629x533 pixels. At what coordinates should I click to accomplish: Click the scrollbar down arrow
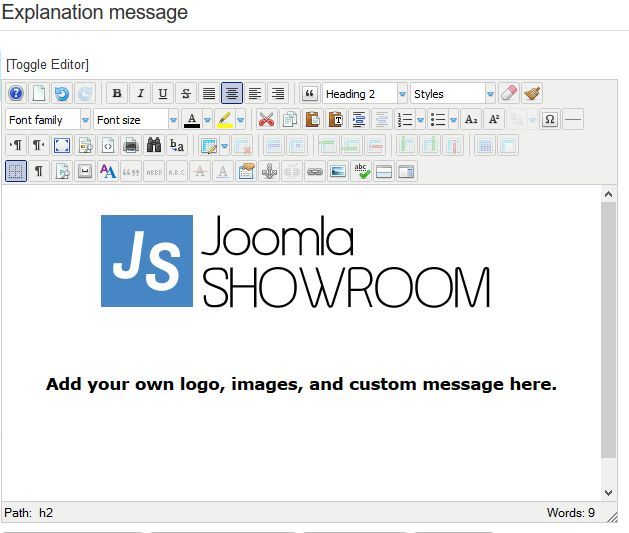(x=608, y=492)
